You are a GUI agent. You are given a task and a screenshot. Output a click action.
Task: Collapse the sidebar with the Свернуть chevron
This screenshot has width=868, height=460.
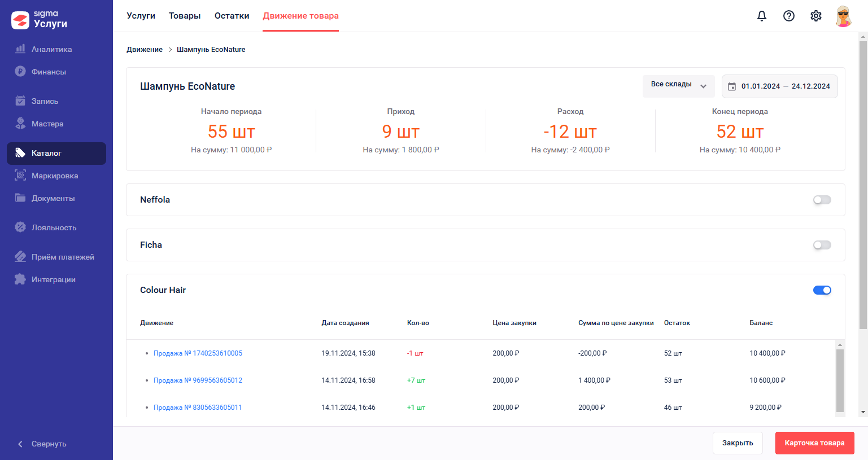coord(20,444)
